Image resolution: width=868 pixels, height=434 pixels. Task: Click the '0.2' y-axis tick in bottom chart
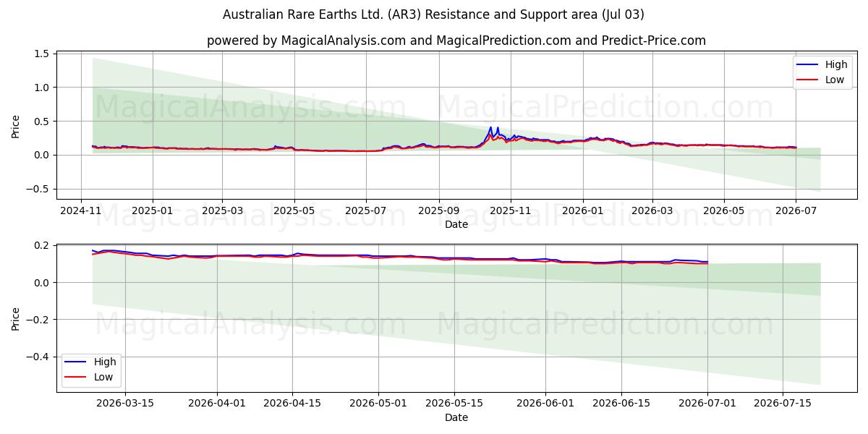(x=41, y=246)
